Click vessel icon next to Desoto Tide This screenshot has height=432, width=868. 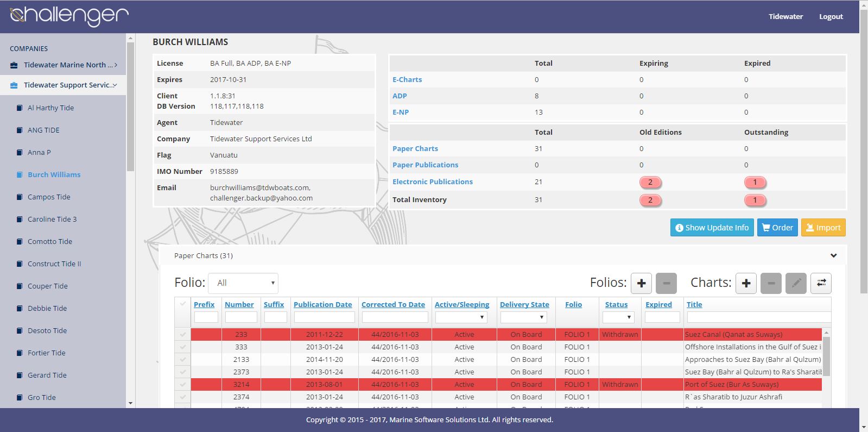(x=20, y=331)
